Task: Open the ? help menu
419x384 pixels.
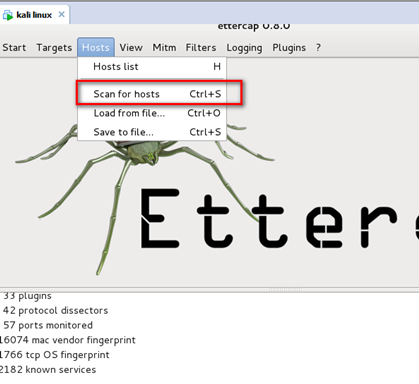Action: click(318, 48)
